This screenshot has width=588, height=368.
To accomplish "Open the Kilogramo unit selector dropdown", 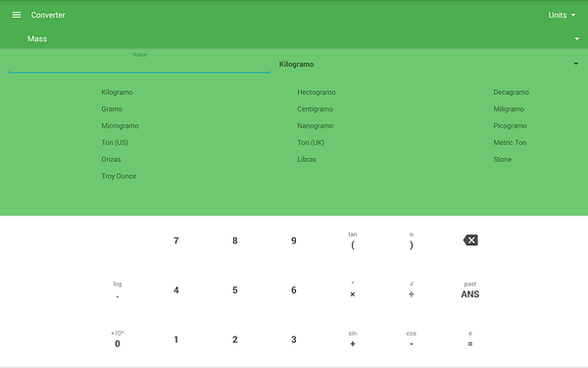I will pyautogui.click(x=428, y=64).
